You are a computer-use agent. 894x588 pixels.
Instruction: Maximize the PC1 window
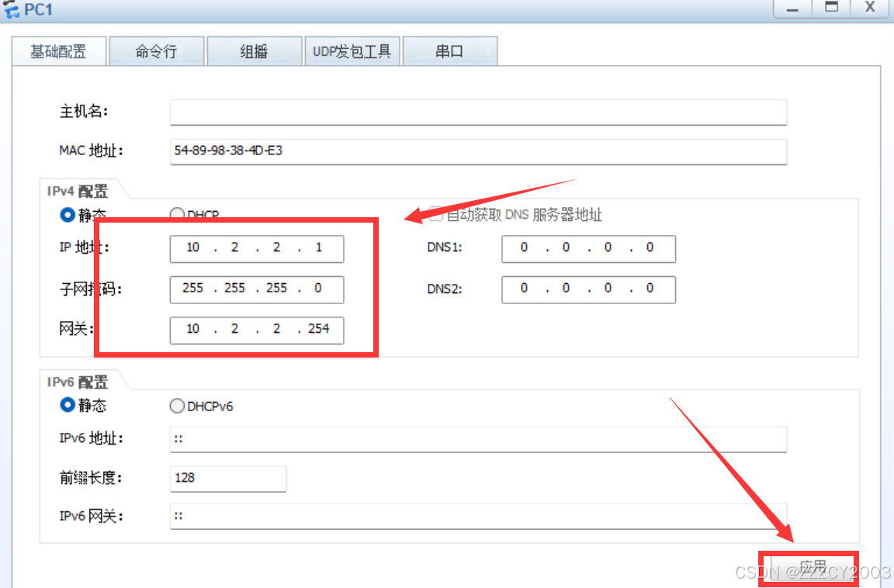(x=831, y=8)
